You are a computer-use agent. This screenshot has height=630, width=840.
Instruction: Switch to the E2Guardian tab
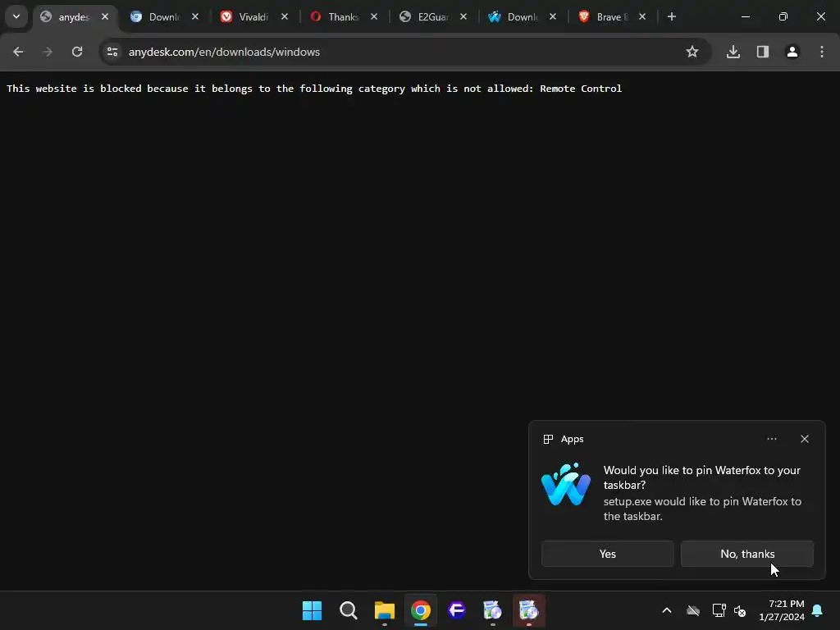pyautogui.click(x=431, y=17)
